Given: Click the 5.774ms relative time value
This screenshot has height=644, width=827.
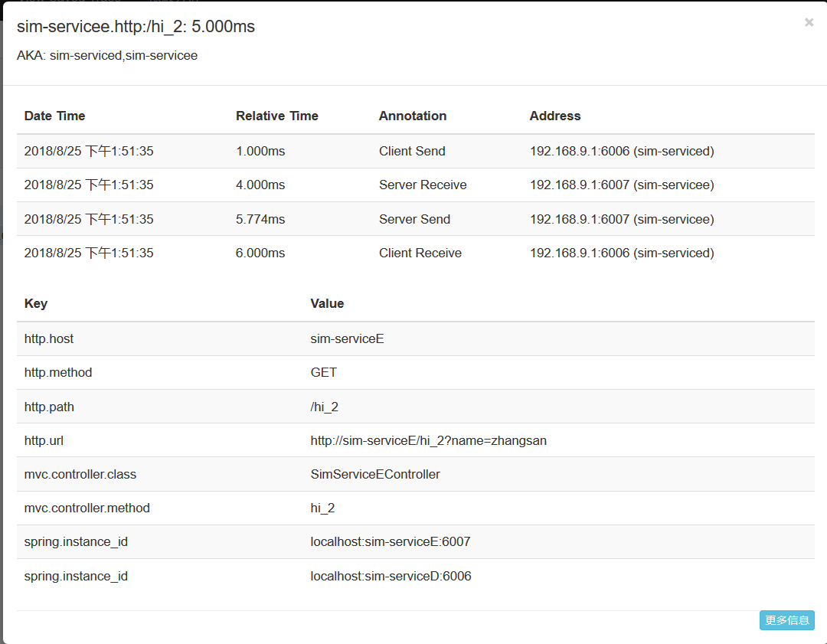Looking at the screenshot, I should [260, 220].
